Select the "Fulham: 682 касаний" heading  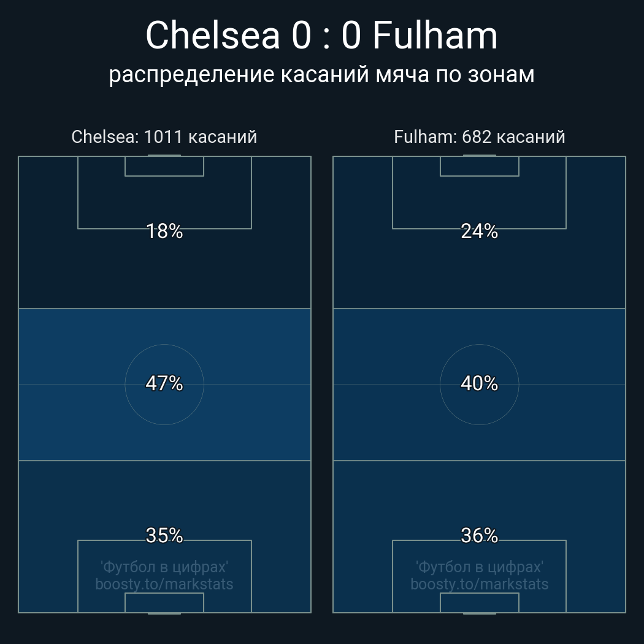coord(479,137)
